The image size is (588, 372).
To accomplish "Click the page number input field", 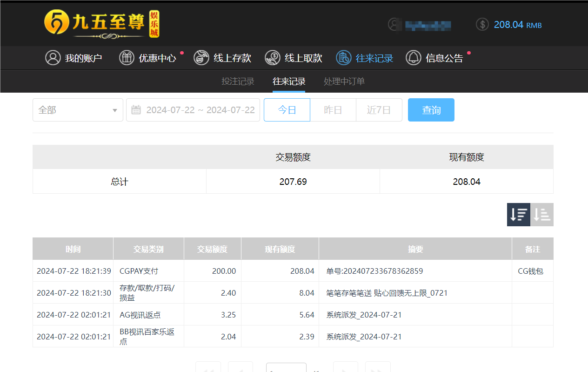I will 286,369.
